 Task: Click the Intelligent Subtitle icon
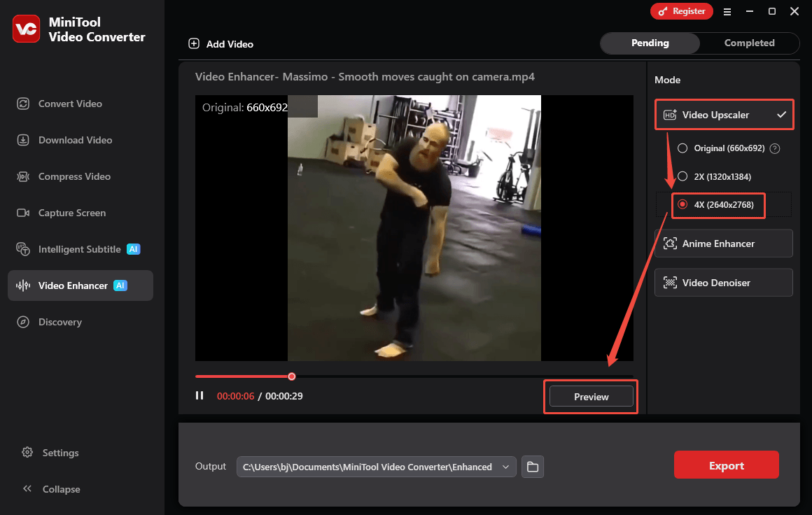tap(23, 249)
